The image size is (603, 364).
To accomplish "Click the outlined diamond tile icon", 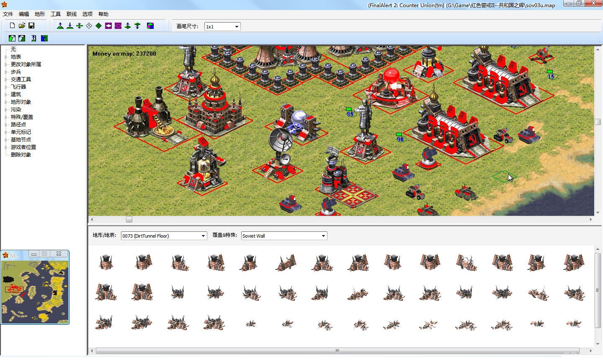I will pos(89,26).
